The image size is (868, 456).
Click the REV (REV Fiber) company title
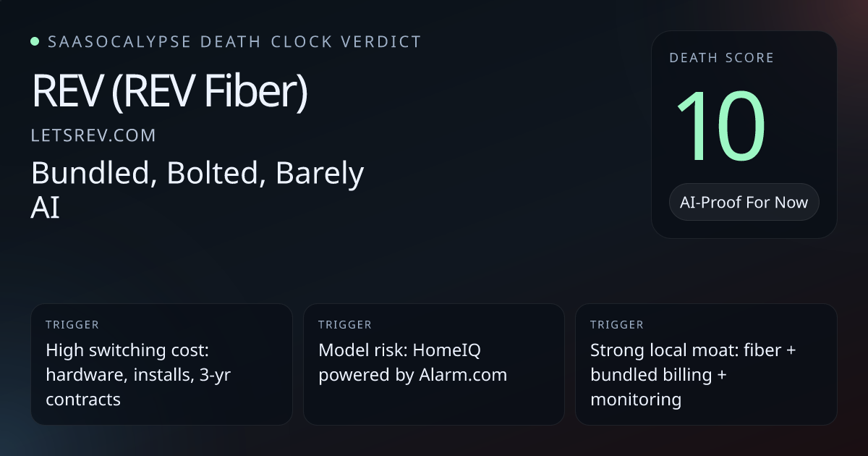[x=170, y=92]
